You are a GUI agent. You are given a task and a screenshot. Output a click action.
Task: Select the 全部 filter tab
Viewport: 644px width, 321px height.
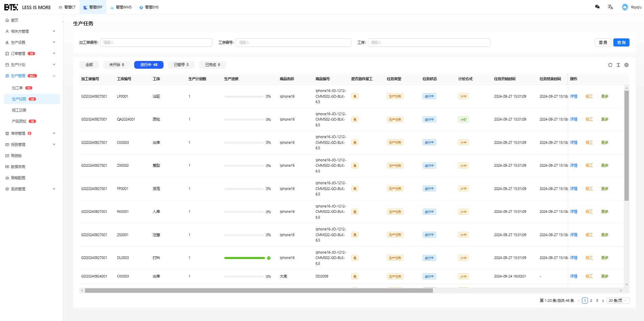click(x=89, y=65)
